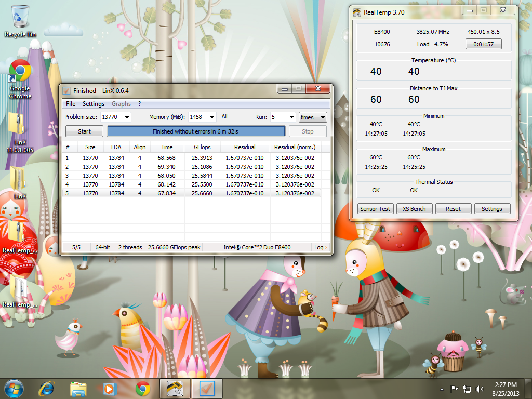The width and height of the screenshot is (532, 399).
Task: Switch to RealTemp via its taskbar button
Action: (175, 389)
